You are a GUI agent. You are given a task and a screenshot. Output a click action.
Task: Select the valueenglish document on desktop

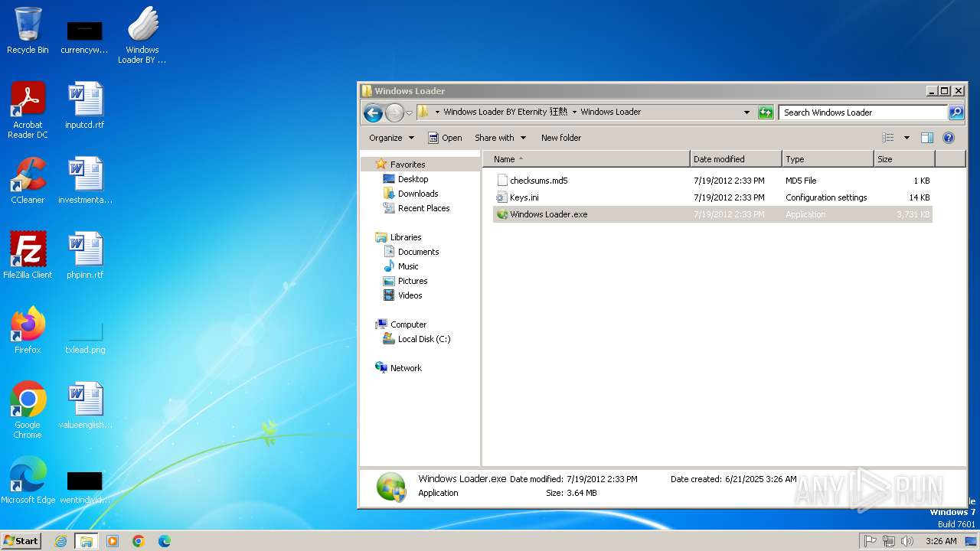pos(85,406)
